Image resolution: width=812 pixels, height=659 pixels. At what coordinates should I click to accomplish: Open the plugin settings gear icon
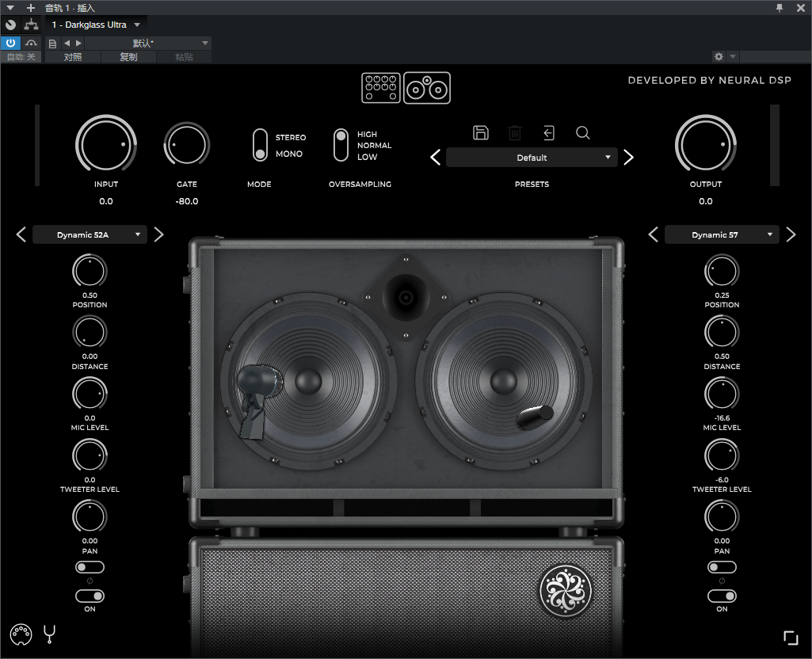pos(719,56)
